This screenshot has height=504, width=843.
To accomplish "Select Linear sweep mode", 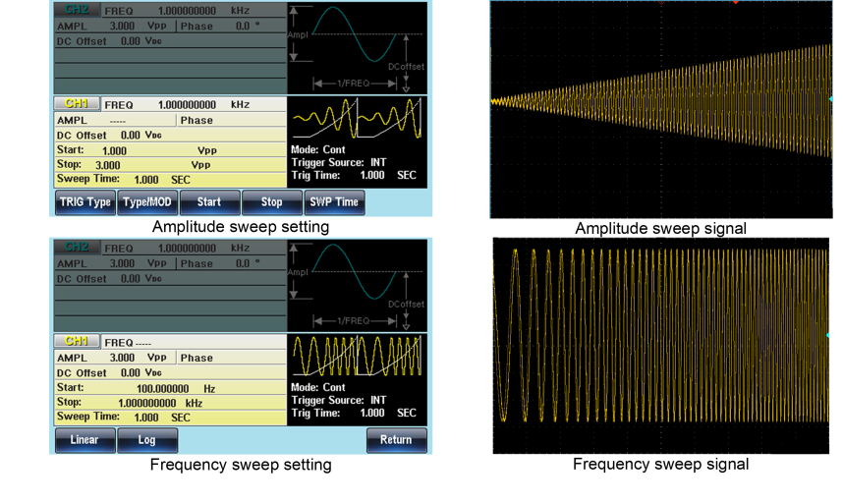I will (x=84, y=440).
